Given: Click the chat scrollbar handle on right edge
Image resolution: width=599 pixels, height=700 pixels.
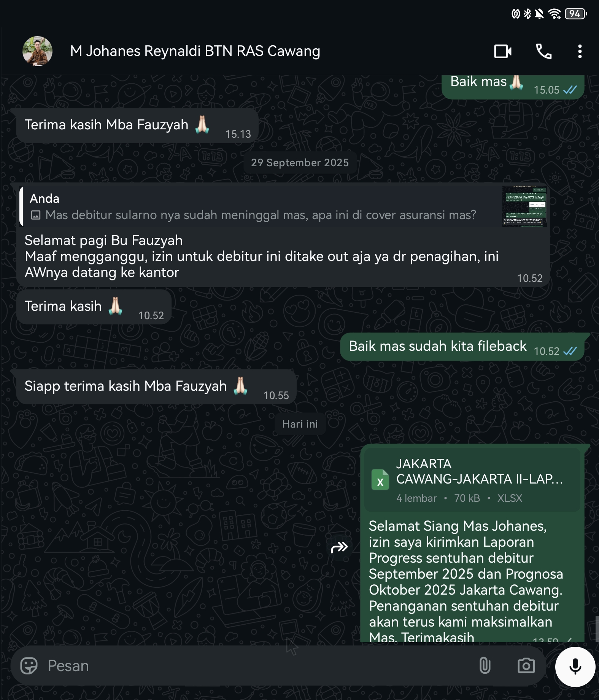Looking at the screenshot, I should click(x=597, y=629).
